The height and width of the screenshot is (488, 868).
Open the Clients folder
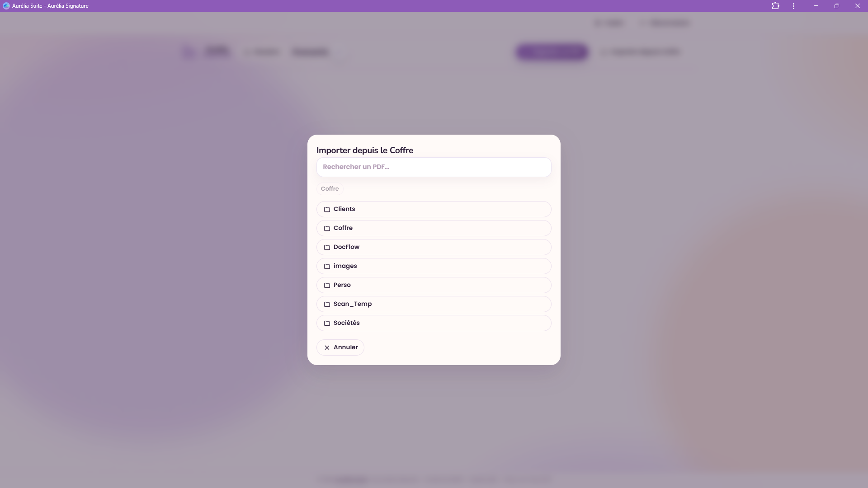(x=434, y=209)
